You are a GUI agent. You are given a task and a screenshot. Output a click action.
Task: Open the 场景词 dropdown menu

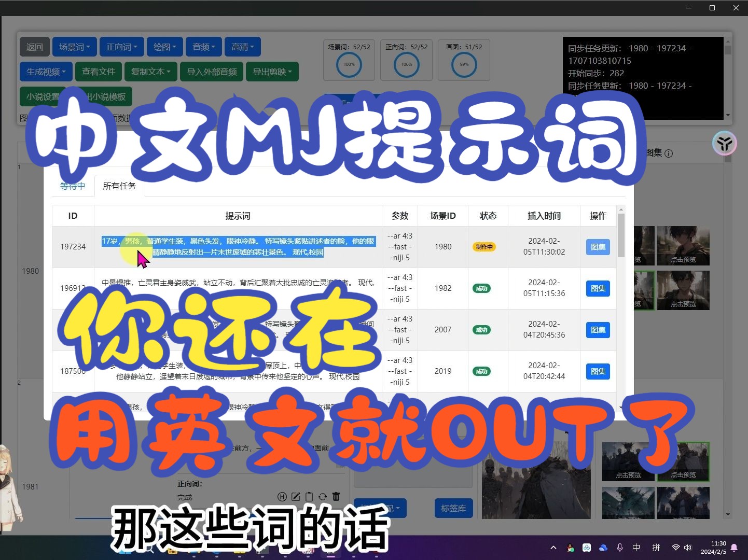pyautogui.click(x=75, y=47)
